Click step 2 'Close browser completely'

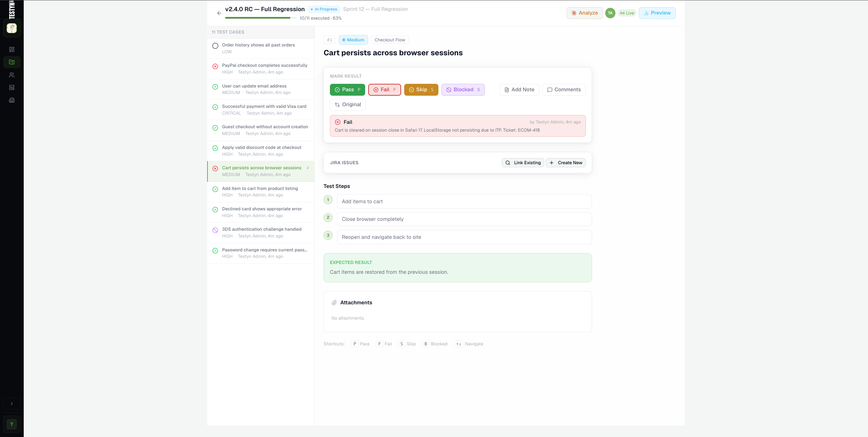coord(464,219)
